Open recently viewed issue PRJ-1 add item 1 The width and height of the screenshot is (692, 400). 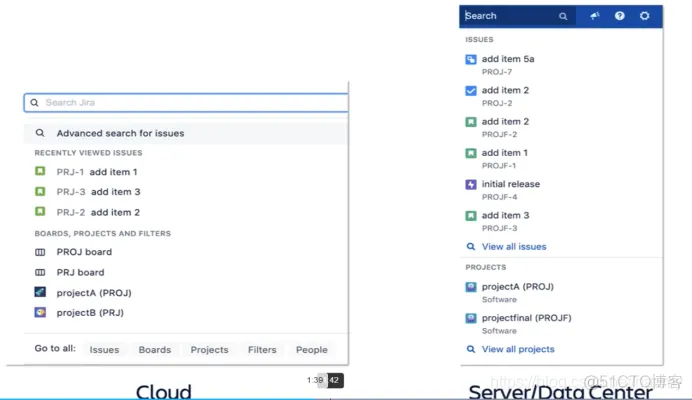(x=97, y=172)
